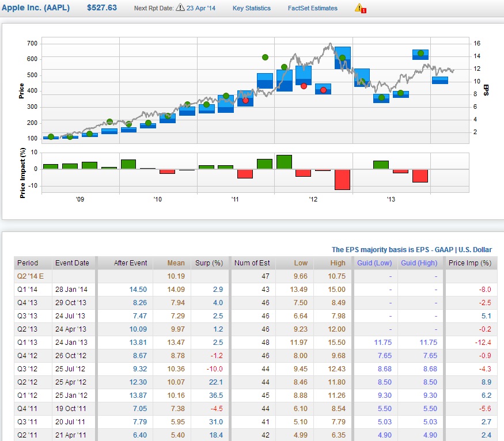
Task: Click the largest red price impact bar
Action: (343, 180)
